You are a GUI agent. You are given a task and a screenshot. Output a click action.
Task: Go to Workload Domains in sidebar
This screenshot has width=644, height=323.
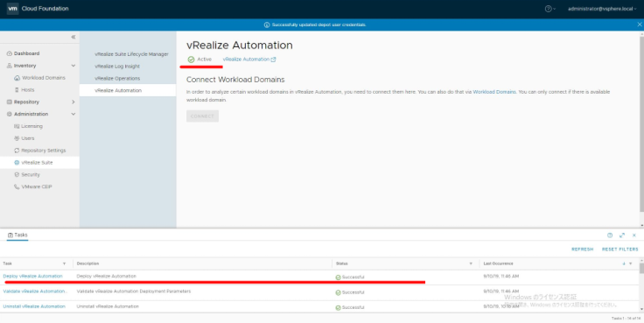pos(44,78)
